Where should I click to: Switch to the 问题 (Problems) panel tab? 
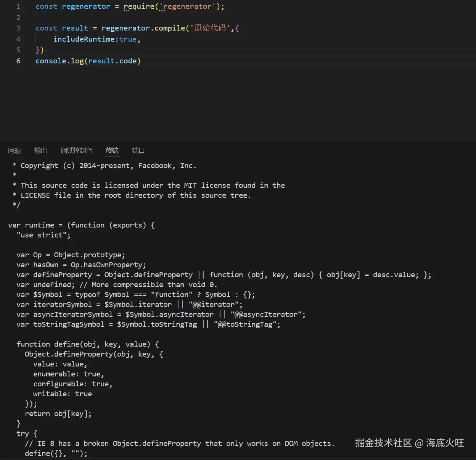pos(14,150)
